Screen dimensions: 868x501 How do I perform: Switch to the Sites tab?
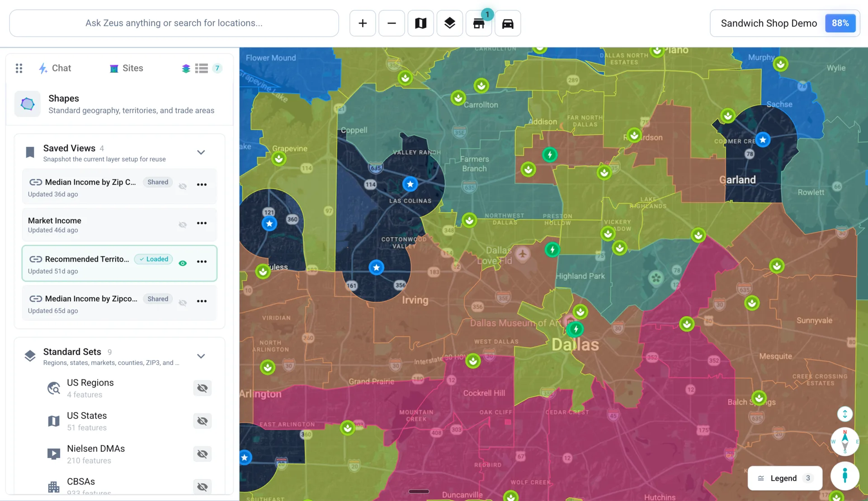click(126, 68)
